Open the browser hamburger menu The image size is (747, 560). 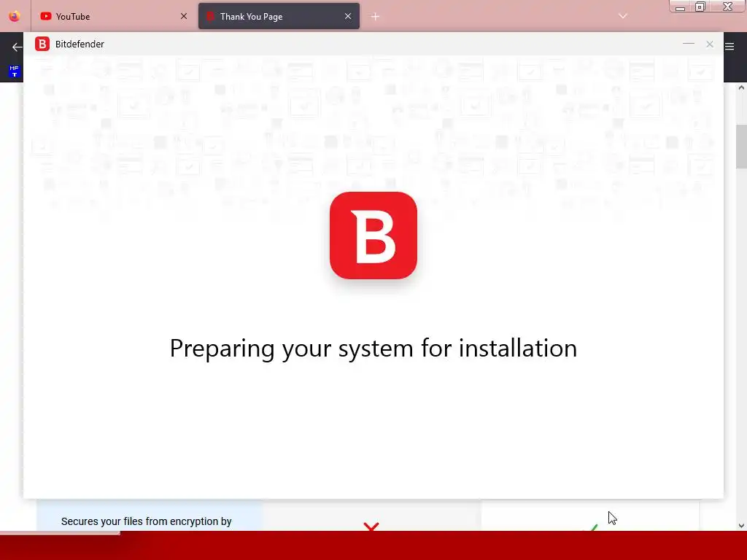coord(729,46)
